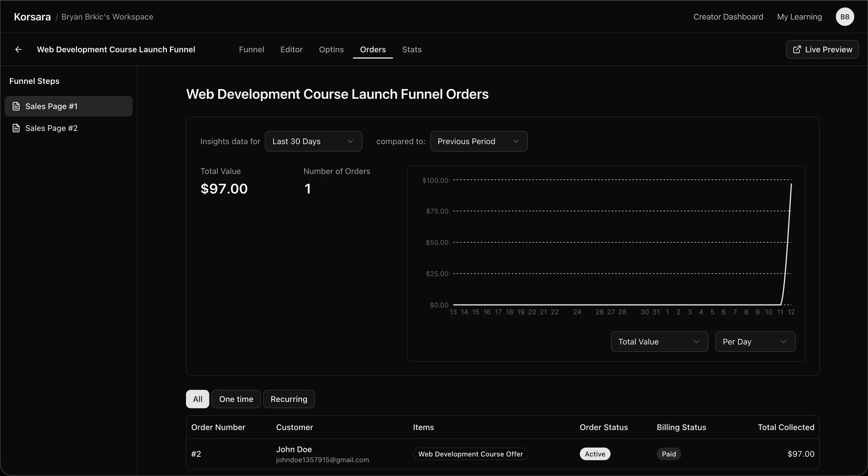
Task: Click the Paid billing status badge
Action: tap(669, 454)
